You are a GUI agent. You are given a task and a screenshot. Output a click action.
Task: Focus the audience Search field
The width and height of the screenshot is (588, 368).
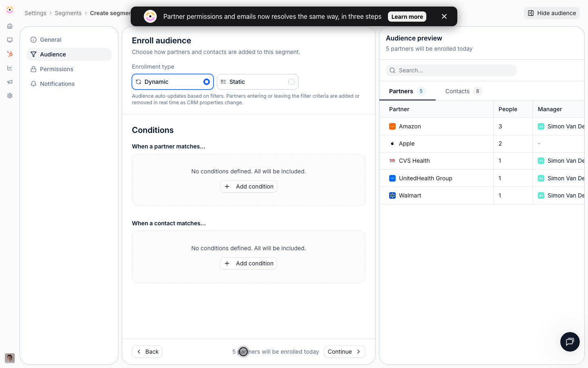tap(451, 70)
